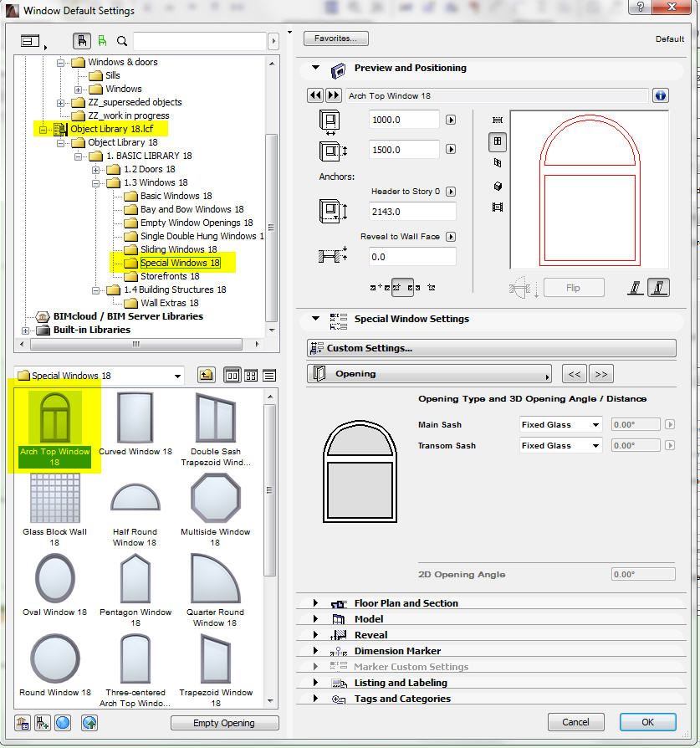
Task: Open the Special Windows 18 folder dropdown
Action: [x=100, y=376]
